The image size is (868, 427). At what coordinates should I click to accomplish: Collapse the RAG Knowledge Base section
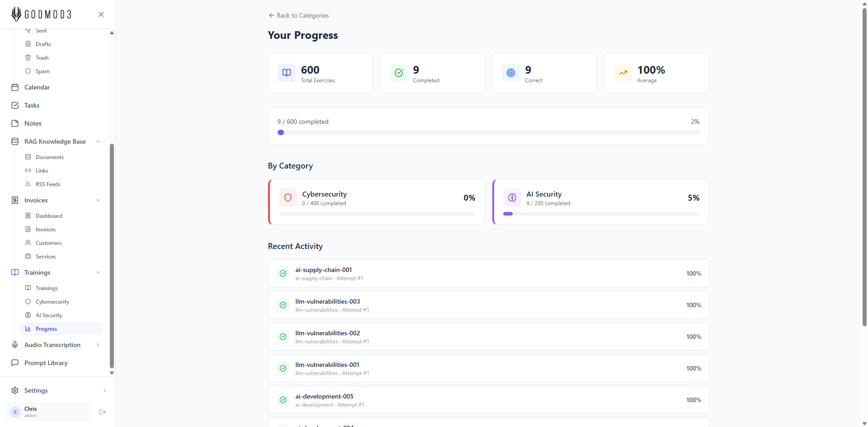(x=98, y=141)
